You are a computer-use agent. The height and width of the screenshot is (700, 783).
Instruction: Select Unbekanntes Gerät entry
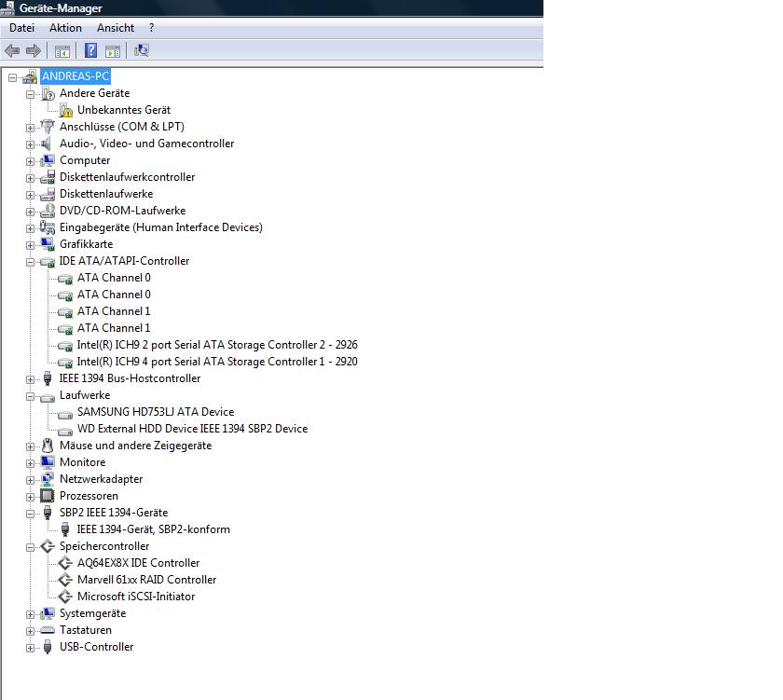[x=124, y=110]
